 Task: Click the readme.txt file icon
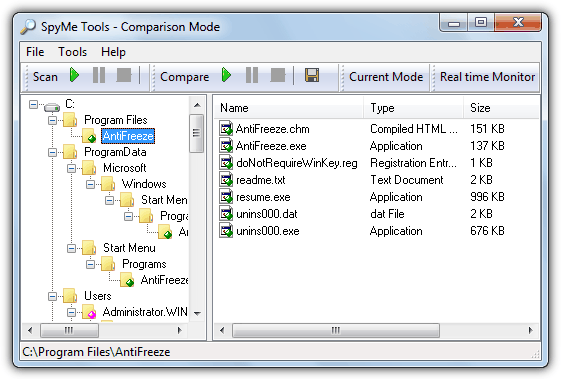pos(226,180)
